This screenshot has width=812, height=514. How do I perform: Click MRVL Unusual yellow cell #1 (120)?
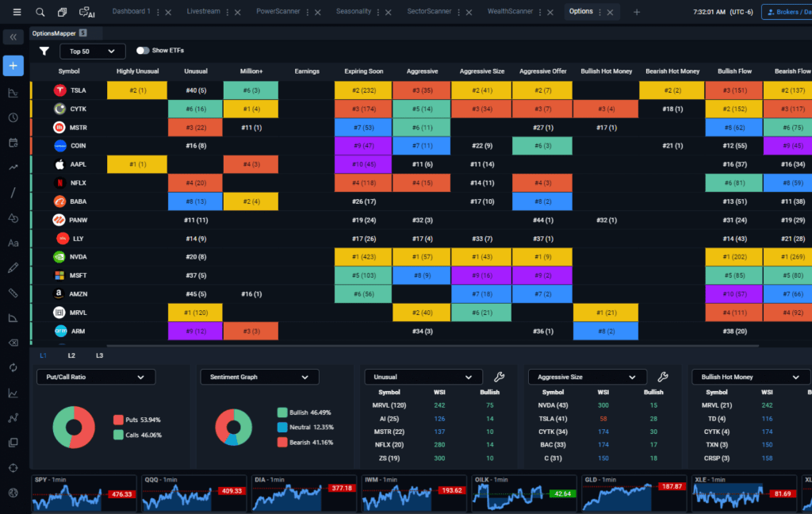pos(195,313)
